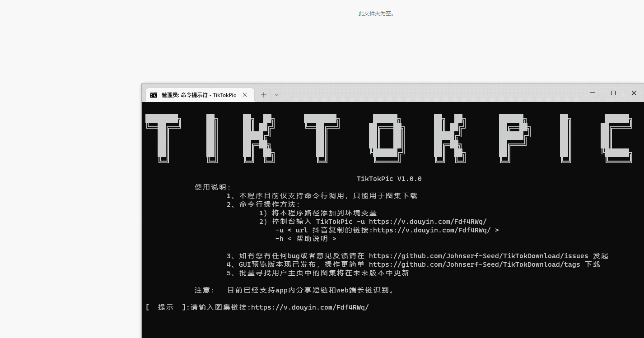
Task: Click the GitHub TikTokDownload/issues URL
Action: (x=479, y=256)
